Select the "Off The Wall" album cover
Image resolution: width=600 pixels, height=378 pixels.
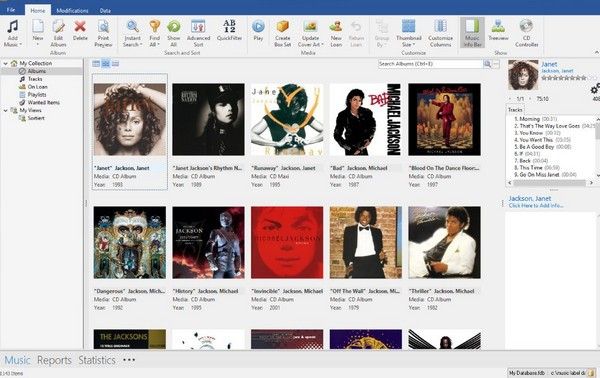pos(366,243)
